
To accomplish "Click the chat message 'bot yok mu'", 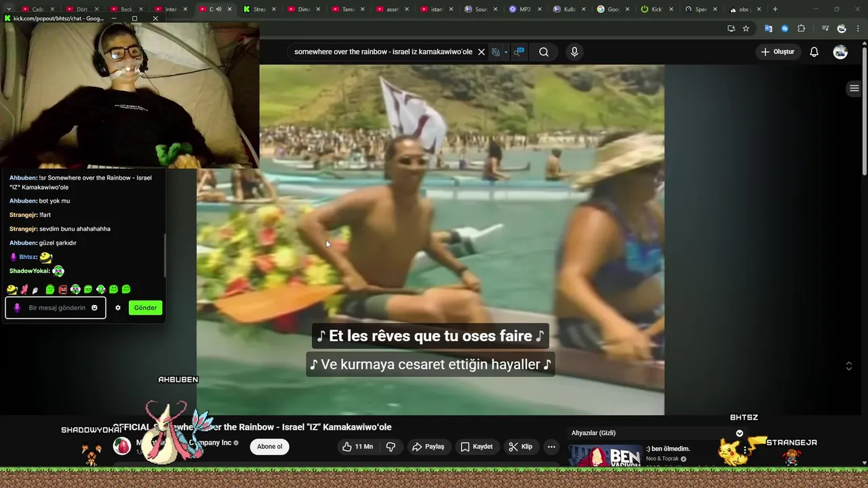I will click(x=54, y=201).
